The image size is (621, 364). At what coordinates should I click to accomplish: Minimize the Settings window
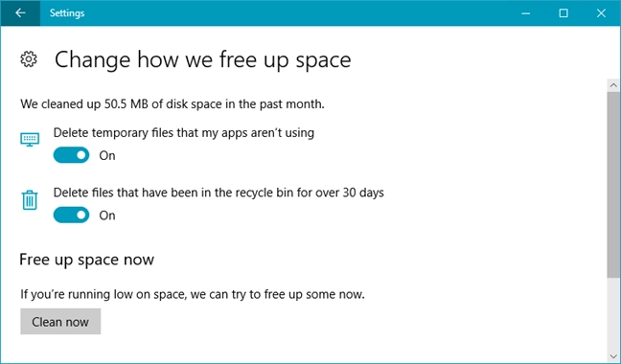click(526, 13)
